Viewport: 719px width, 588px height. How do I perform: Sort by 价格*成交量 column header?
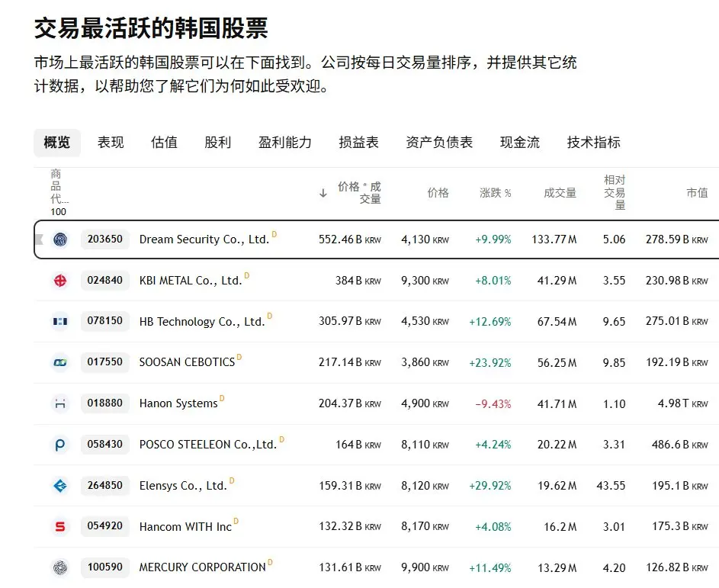(x=359, y=193)
